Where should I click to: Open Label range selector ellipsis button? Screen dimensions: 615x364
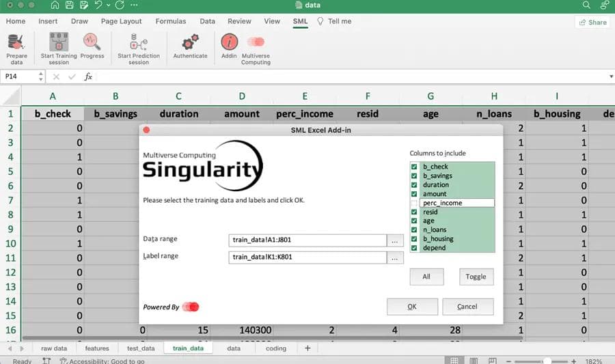(x=395, y=257)
